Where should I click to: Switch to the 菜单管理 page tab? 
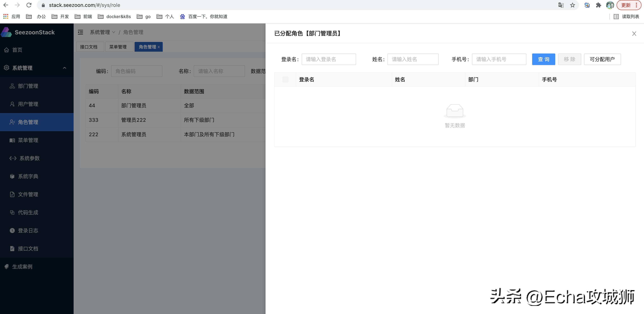click(119, 47)
